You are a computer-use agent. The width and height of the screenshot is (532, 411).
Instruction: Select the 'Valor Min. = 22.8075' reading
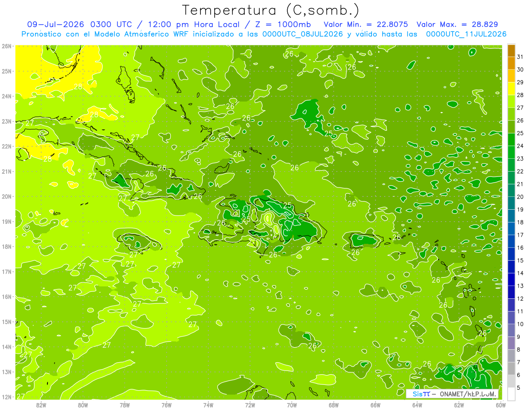coord(367,24)
